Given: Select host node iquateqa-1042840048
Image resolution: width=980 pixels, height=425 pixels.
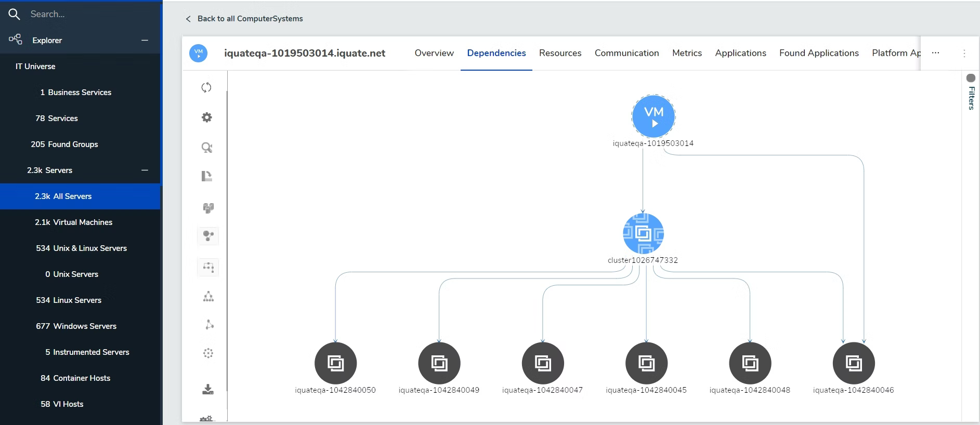Looking at the screenshot, I should 750,363.
